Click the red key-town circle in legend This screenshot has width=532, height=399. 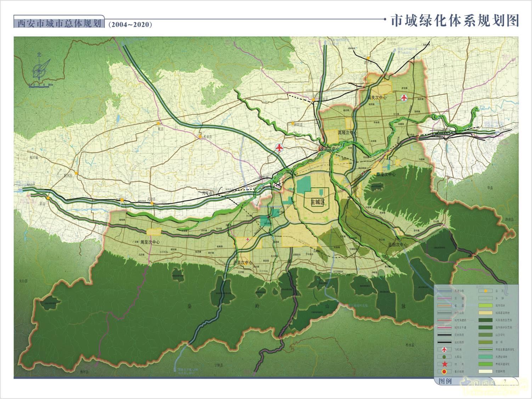(x=443, y=371)
